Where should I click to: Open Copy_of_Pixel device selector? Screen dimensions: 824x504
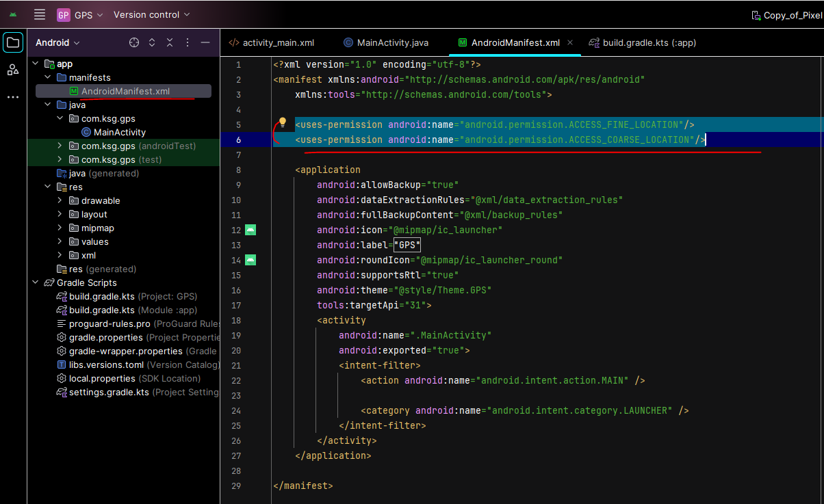tap(787, 14)
